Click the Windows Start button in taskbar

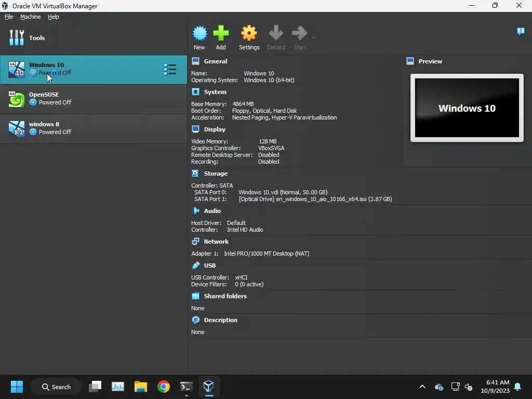[x=17, y=387]
